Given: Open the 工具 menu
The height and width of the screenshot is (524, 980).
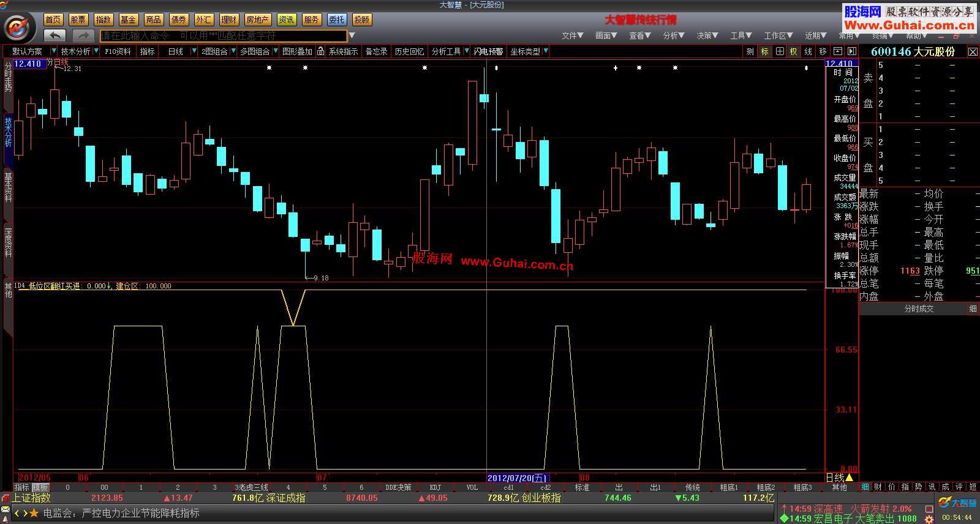Looking at the screenshot, I should tap(741, 36).
